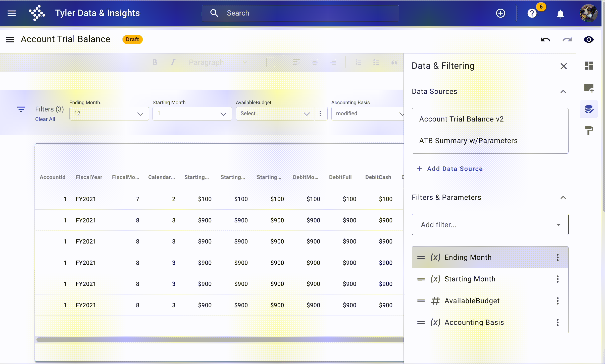
Task: Insert a bulleted list
Action: point(376,63)
